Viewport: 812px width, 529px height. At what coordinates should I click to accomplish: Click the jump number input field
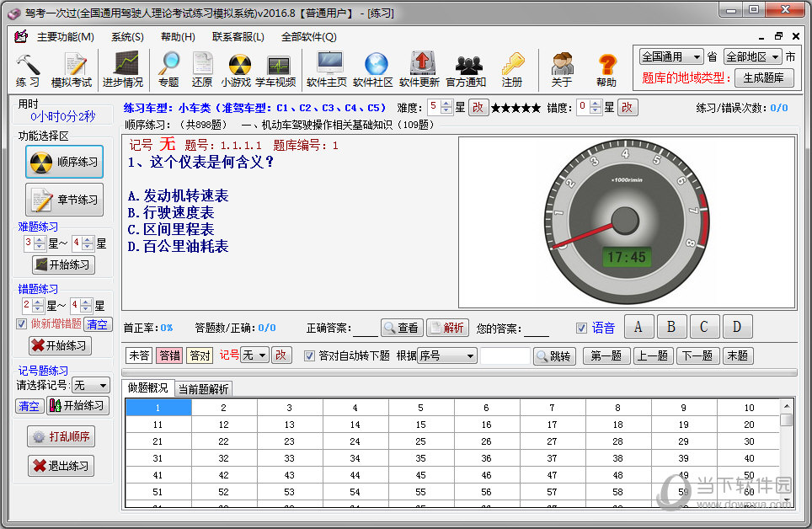[x=505, y=355]
